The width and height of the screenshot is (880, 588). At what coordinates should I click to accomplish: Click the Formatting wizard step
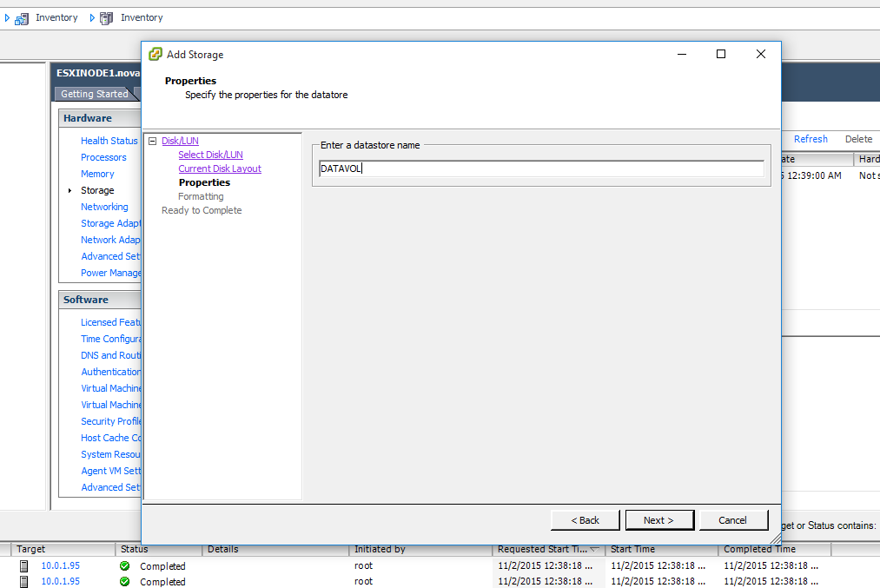[x=201, y=196]
